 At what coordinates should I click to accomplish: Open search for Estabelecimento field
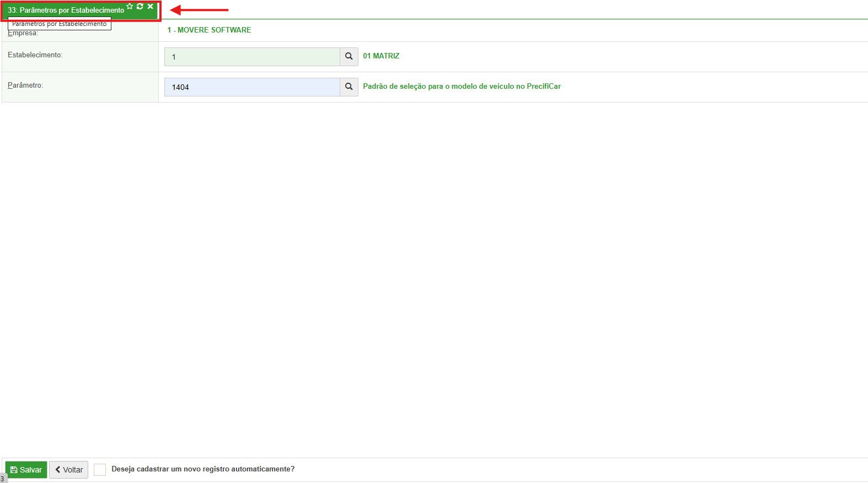pyautogui.click(x=349, y=56)
